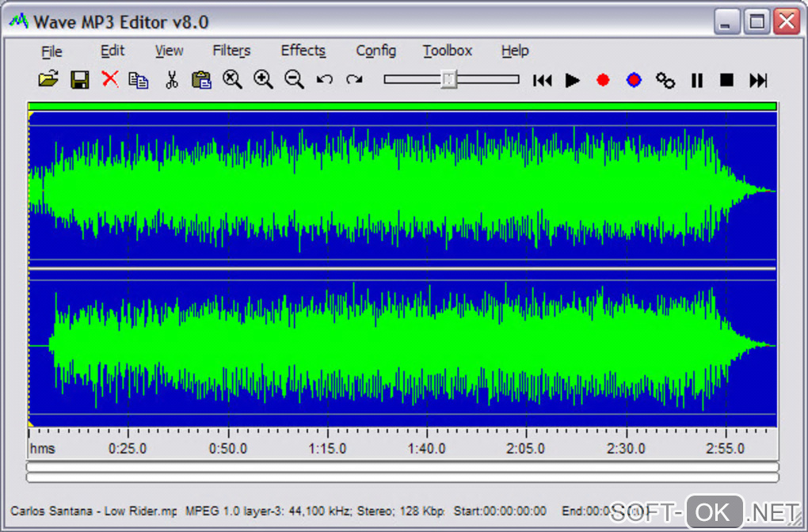Click the toolbar slider thumb
This screenshot has width=808, height=532.
449,79
